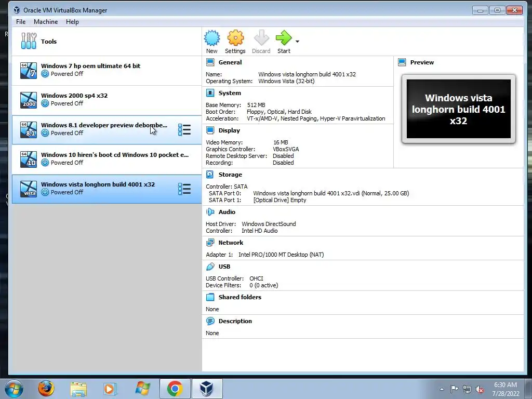Screen dimensions: 532x399
Task: Click the VM preview thumbnail
Action: (x=459, y=109)
